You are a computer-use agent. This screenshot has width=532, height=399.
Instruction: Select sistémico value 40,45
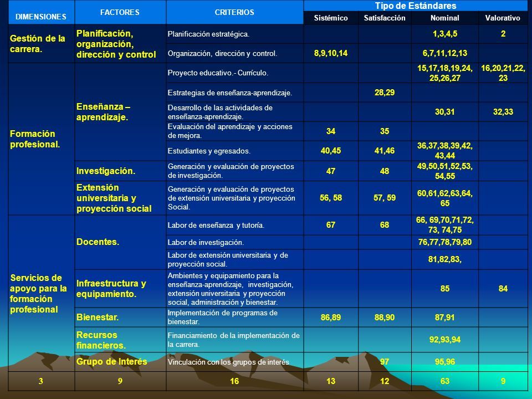click(x=331, y=151)
